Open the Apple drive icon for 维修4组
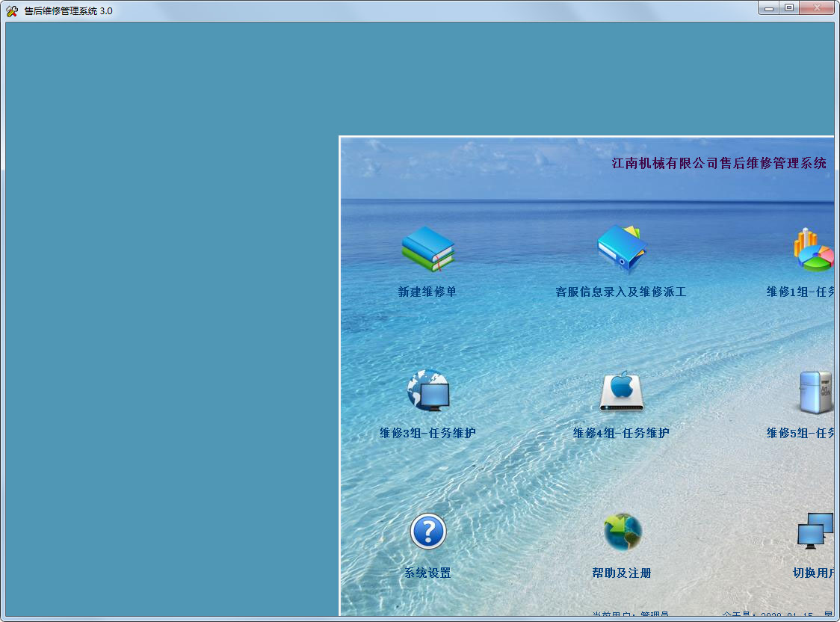 (x=622, y=391)
